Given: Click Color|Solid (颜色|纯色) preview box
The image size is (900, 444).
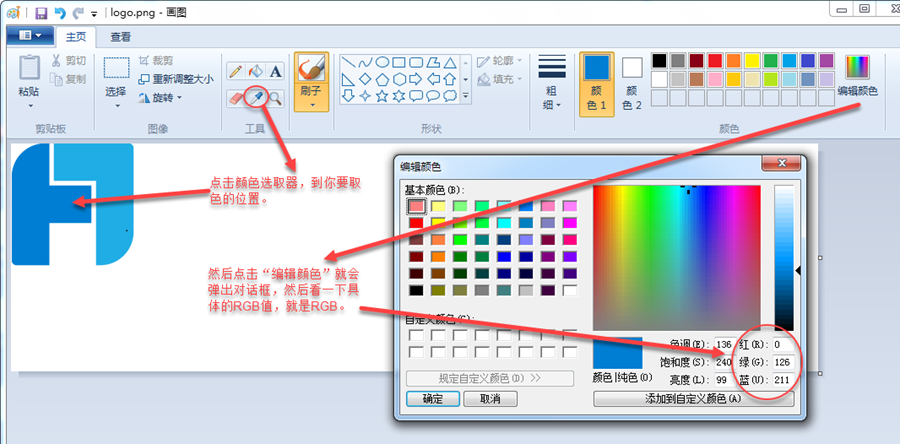Looking at the screenshot, I should click(618, 353).
